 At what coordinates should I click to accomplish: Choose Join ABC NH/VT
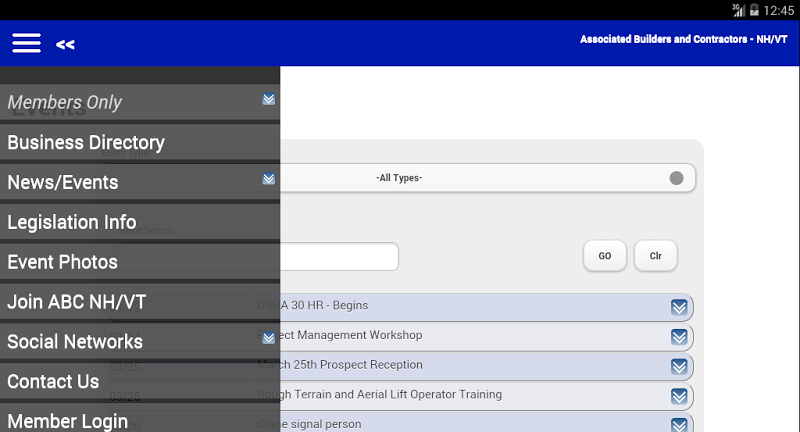140,301
